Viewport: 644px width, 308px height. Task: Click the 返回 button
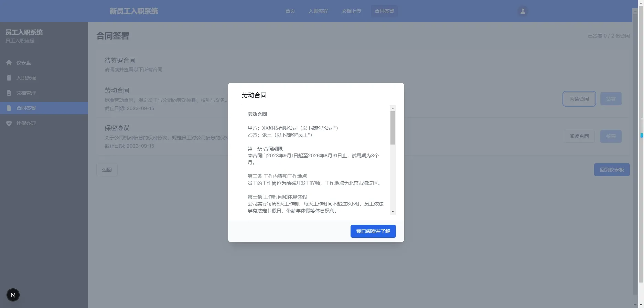pyautogui.click(x=107, y=170)
